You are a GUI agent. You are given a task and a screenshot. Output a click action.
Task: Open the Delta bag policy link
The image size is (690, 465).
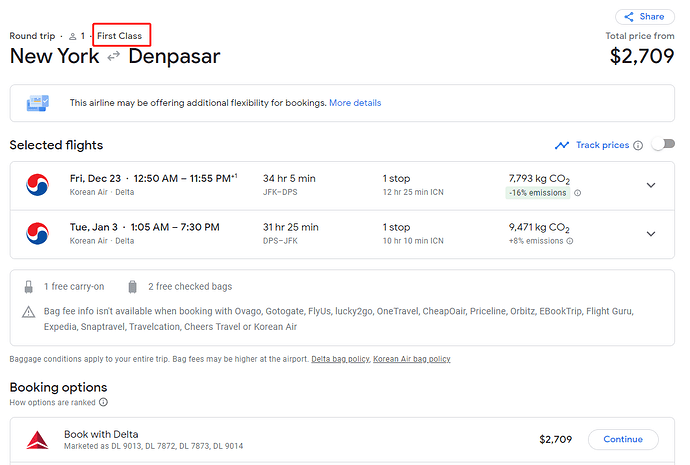coord(340,359)
